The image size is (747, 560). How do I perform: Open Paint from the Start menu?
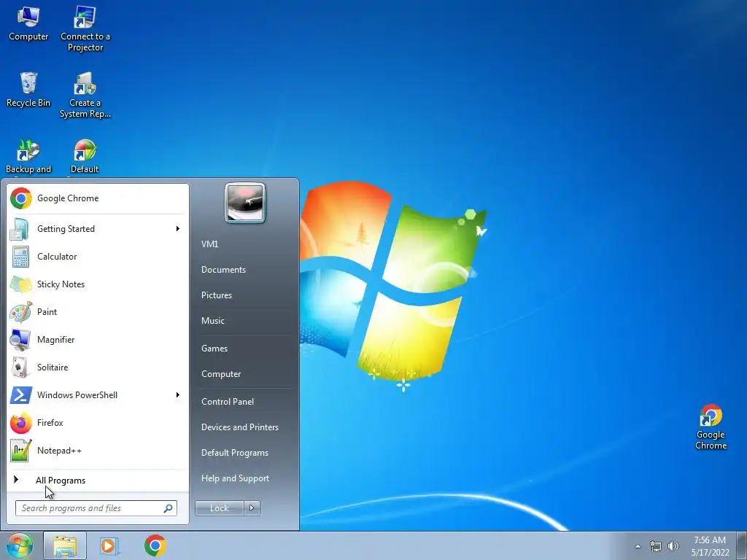point(97,311)
